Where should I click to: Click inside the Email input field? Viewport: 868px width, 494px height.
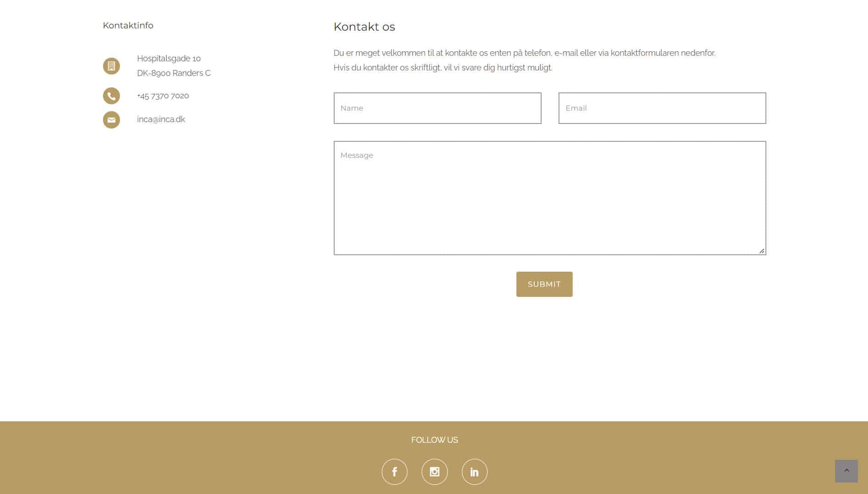[661, 108]
